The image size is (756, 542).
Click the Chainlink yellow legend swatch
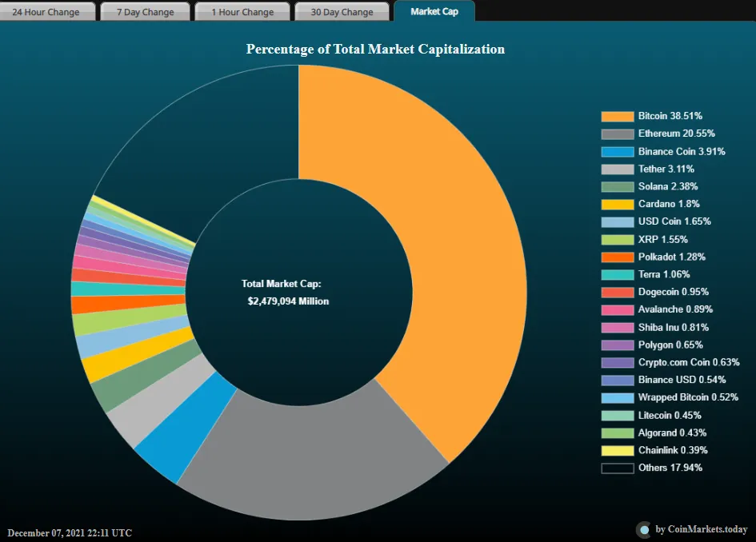[617, 450]
